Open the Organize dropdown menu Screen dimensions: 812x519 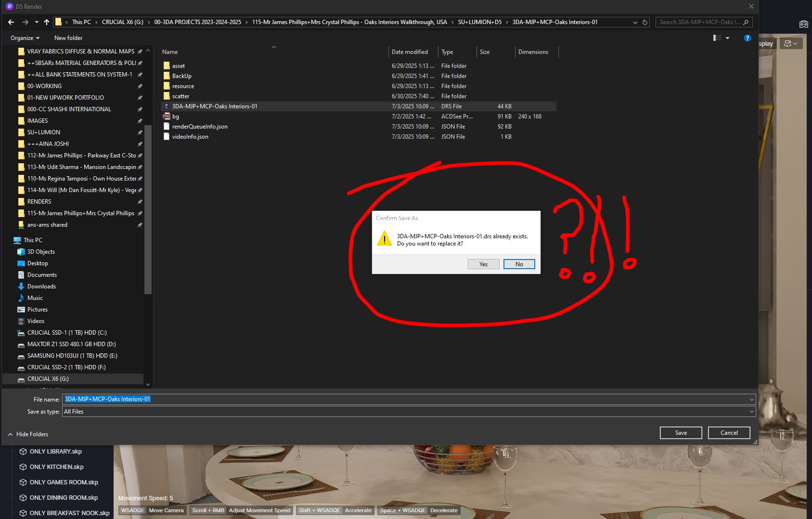click(x=25, y=38)
